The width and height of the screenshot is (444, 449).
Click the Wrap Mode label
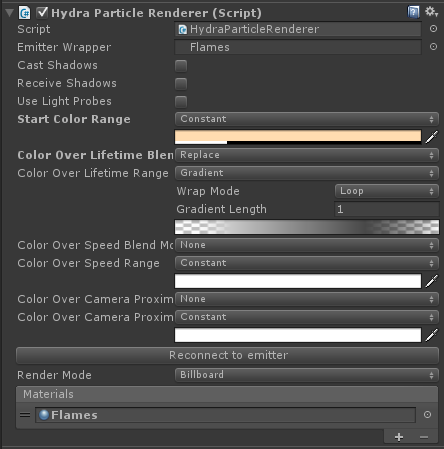click(x=208, y=191)
